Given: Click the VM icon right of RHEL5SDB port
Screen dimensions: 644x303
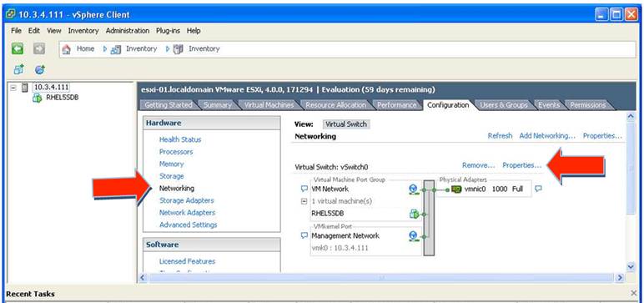Looking at the screenshot, I should 414,214.
